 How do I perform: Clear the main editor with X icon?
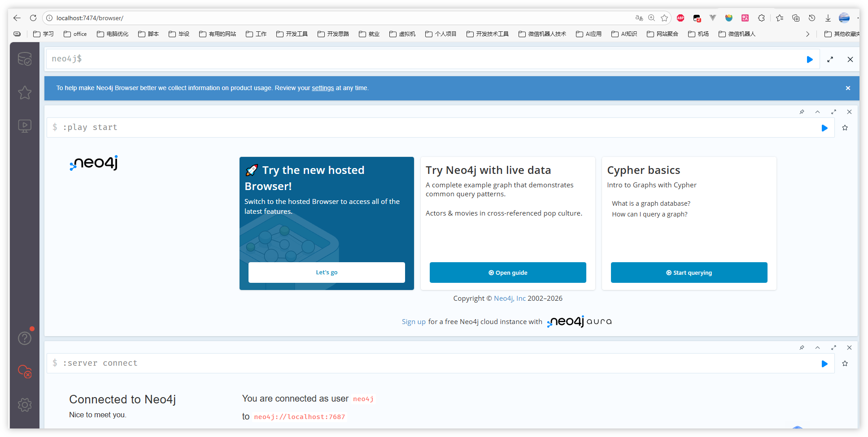850,59
